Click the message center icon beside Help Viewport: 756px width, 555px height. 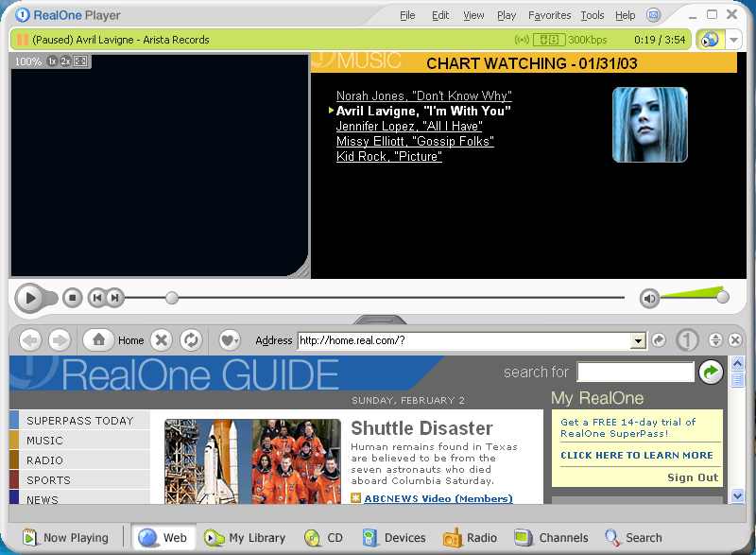tap(653, 15)
